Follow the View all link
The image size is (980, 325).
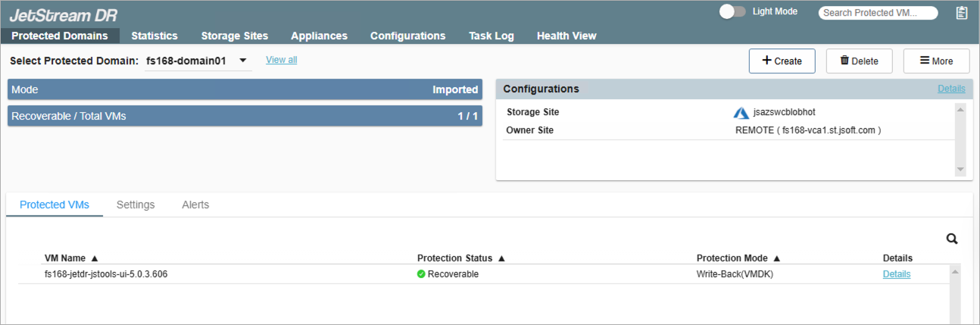281,60
